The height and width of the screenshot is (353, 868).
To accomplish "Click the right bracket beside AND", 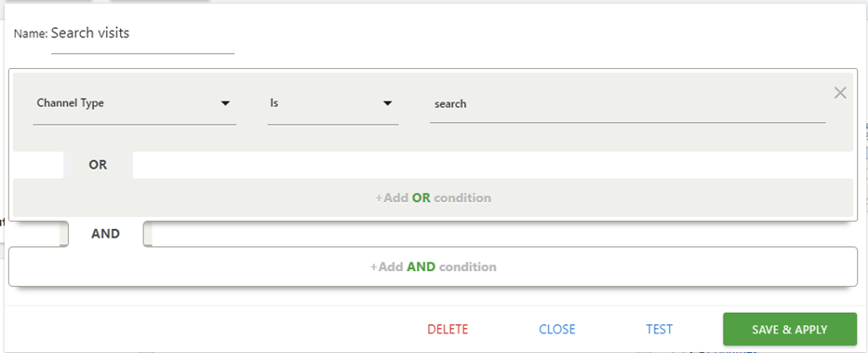I will tap(148, 234).
